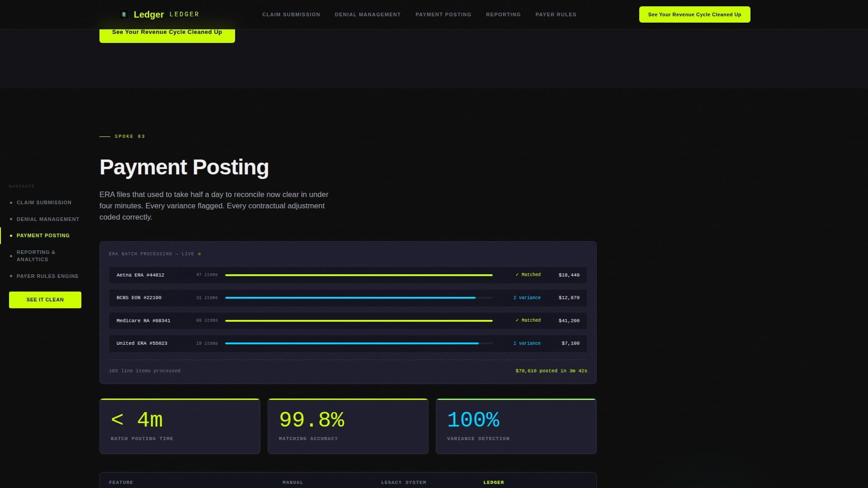868x488 pixels.
Task: Click the 88 items count
Action: [207, 320]
